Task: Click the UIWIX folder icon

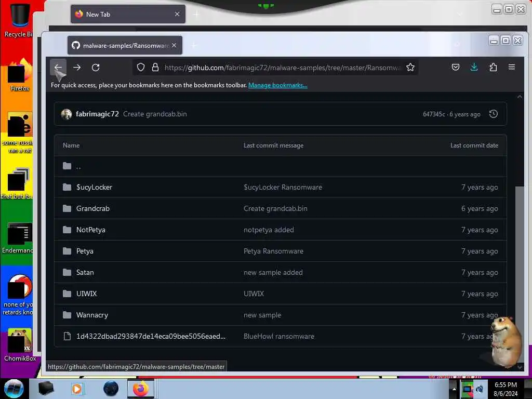Action: (x=67, y=294)
